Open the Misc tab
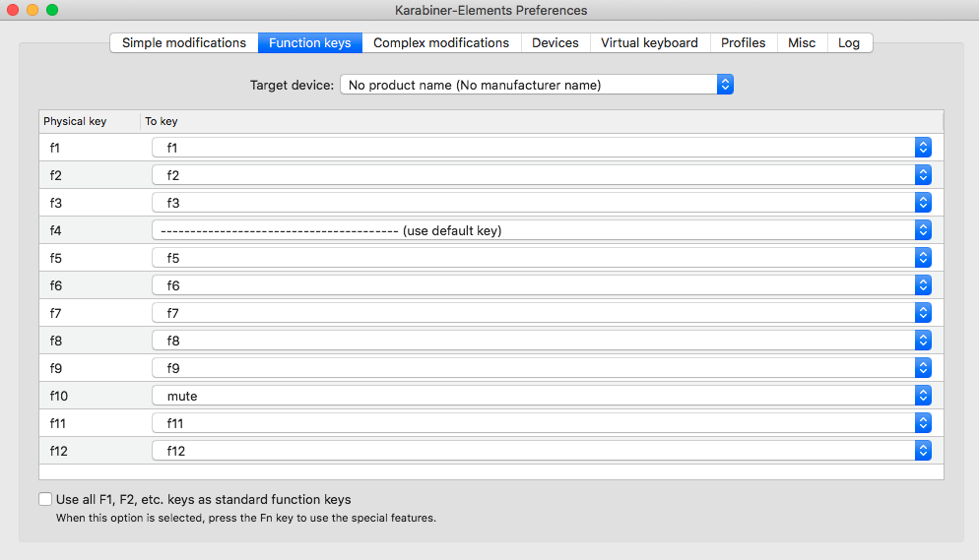This screenshot has width=979, height=560. pos(803,43)
